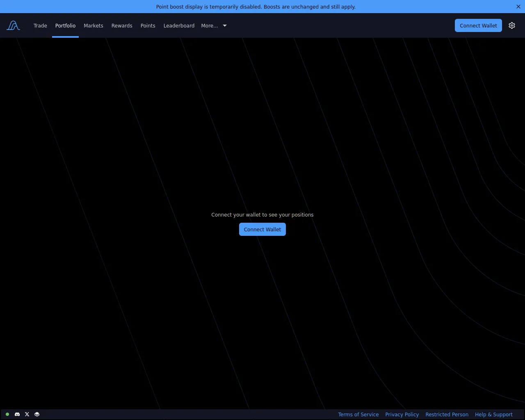Switch to the Markets tab
The width and height of the screenshot is (525, 420).
(94, 25)
